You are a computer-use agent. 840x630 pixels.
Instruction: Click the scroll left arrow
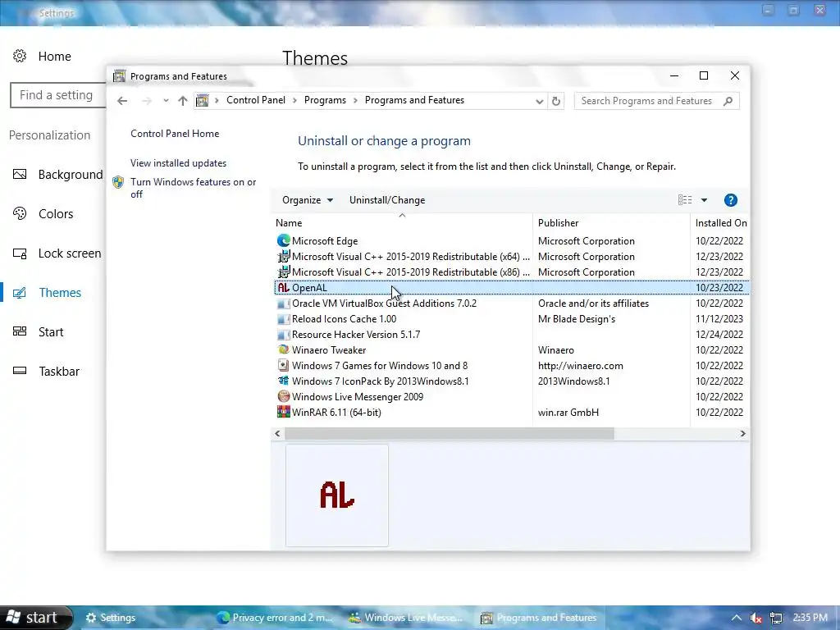[277, 433]
